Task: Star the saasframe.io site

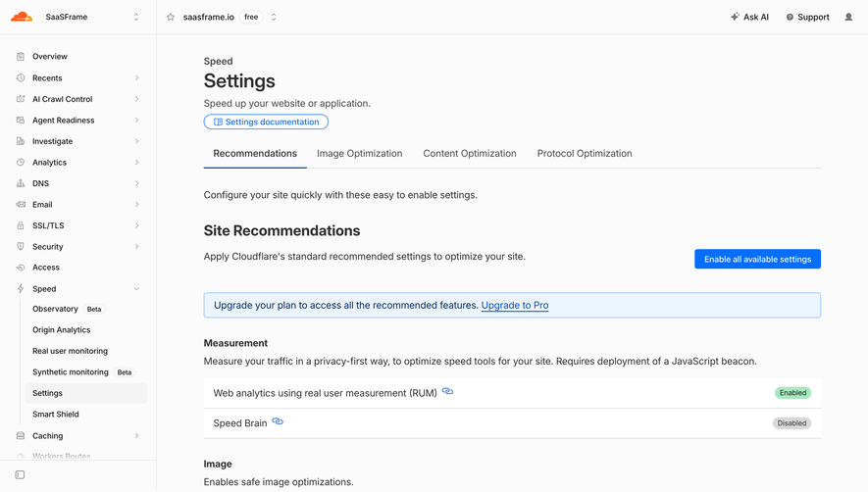Action: click(x=171, y=18)
